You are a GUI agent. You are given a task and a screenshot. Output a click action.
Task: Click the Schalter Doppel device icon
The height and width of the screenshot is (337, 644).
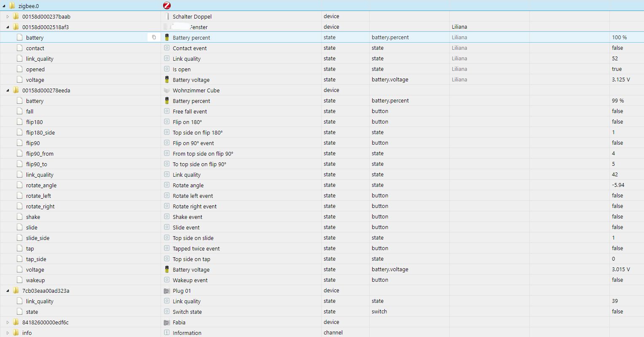(x=168, y=16)
